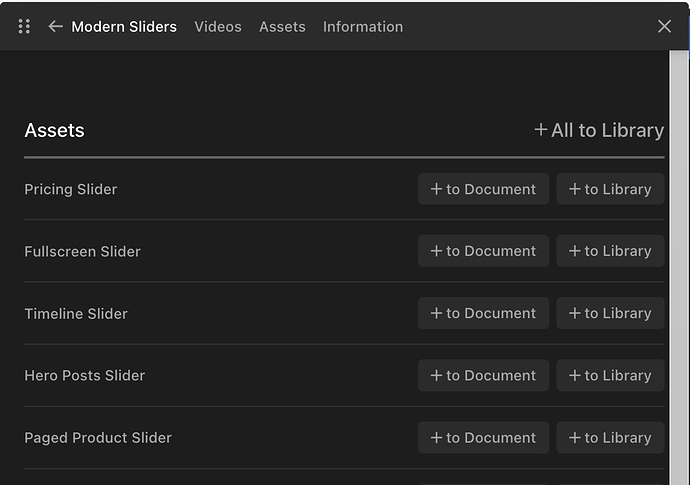The image size is (690, 485).
Task: Add Paged Product Slider to Library
Action: [610, 437]
